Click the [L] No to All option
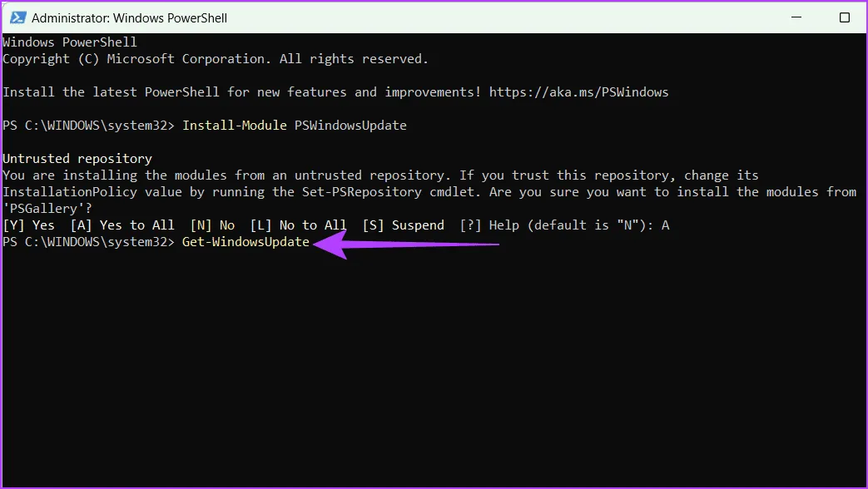Screen dimensions: 868x489 tap(299, 225)
